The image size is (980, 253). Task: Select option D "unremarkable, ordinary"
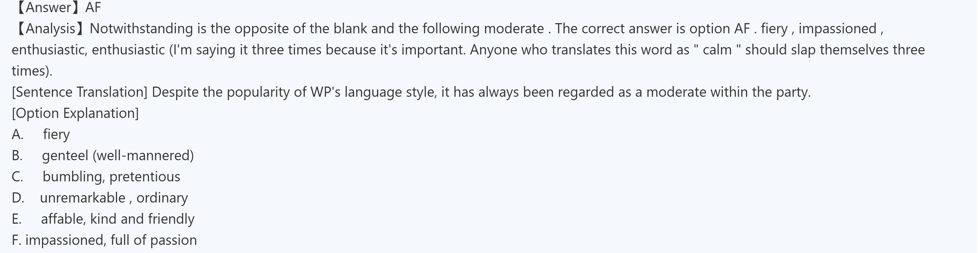pyautogui.click(x=114, y=198)
